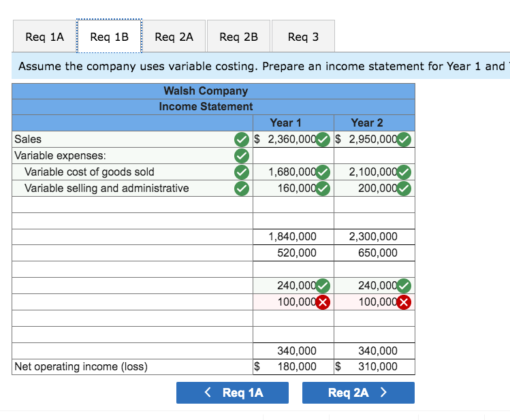Click the Net operating income (loss) label
Screen dimensions: 510x420
(x=81, y=367)
